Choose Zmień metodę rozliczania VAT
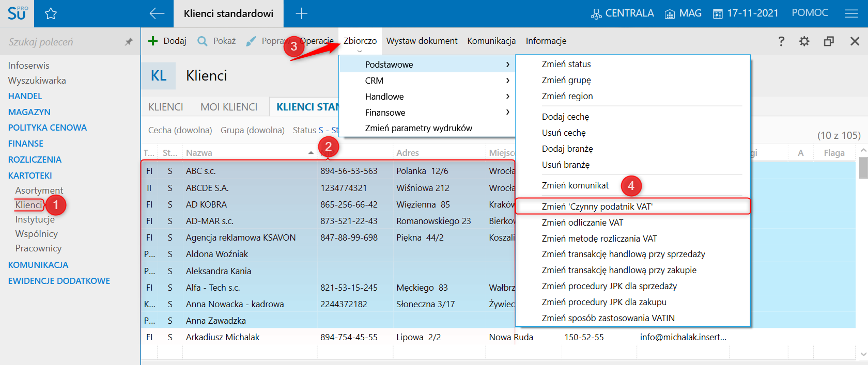This screenshot has width=868, height=365. tap(599, 239)
